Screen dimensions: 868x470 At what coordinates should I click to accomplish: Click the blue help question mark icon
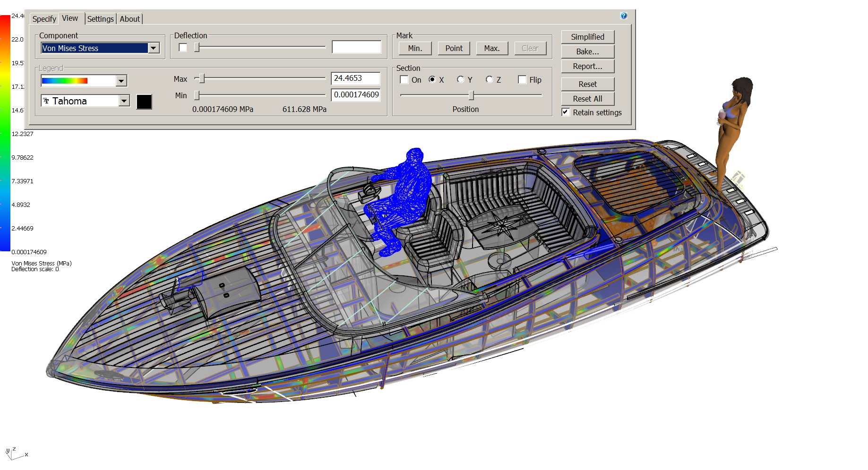pos(623,16)
